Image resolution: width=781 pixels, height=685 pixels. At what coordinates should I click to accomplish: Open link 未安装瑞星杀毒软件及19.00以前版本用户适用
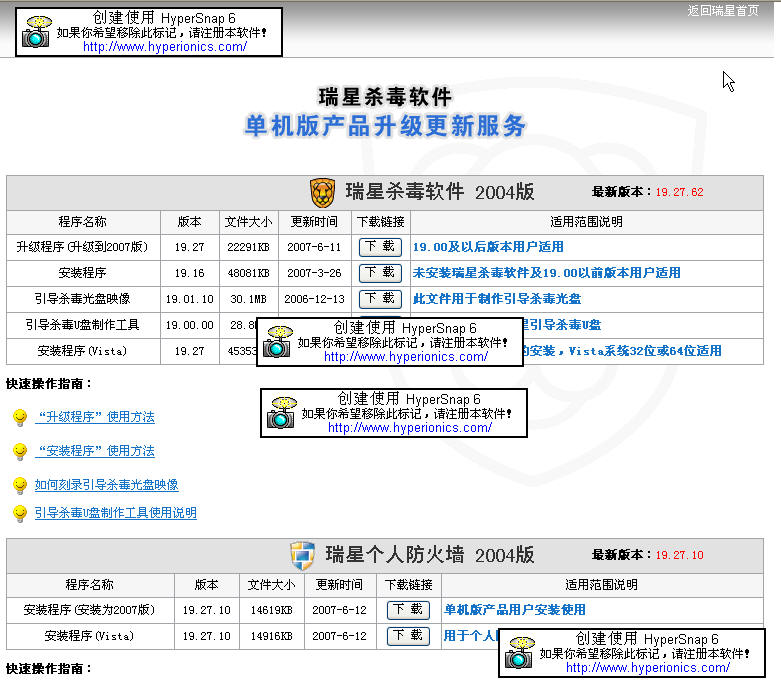coord(546,273)
